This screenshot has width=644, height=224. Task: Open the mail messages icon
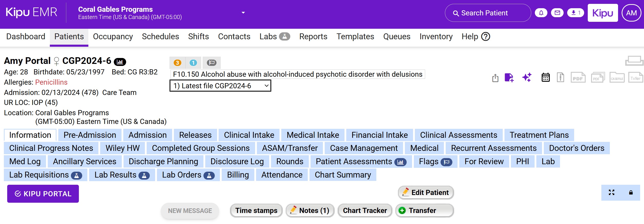click(557, 13)
